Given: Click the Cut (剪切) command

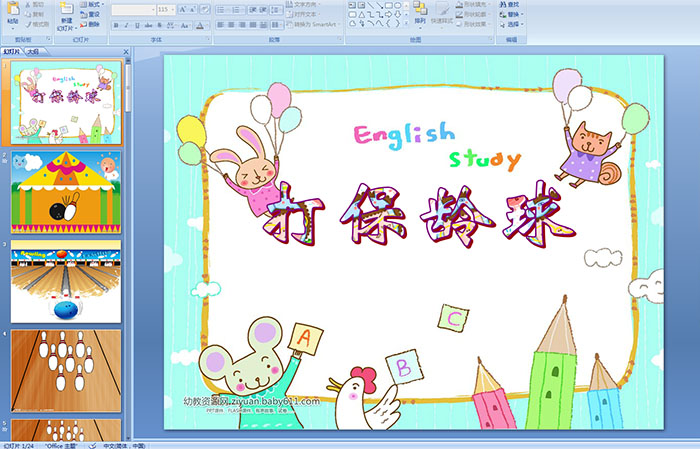Looking at the screenshot, I should point(35,4).
